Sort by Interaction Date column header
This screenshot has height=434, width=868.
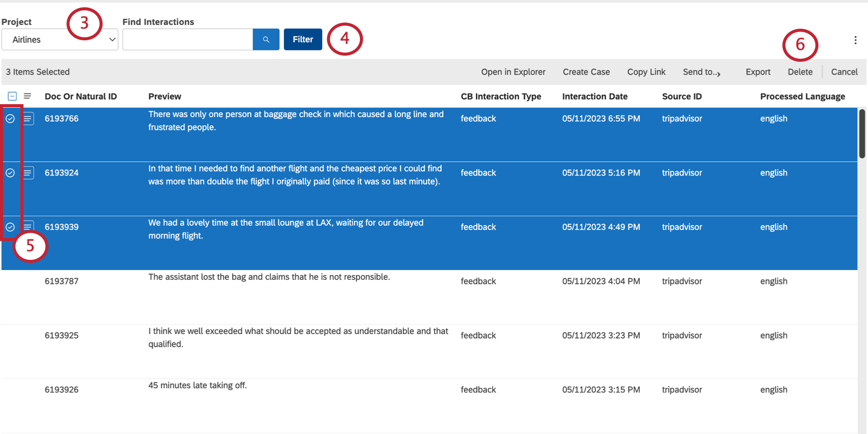coord(594,97)
